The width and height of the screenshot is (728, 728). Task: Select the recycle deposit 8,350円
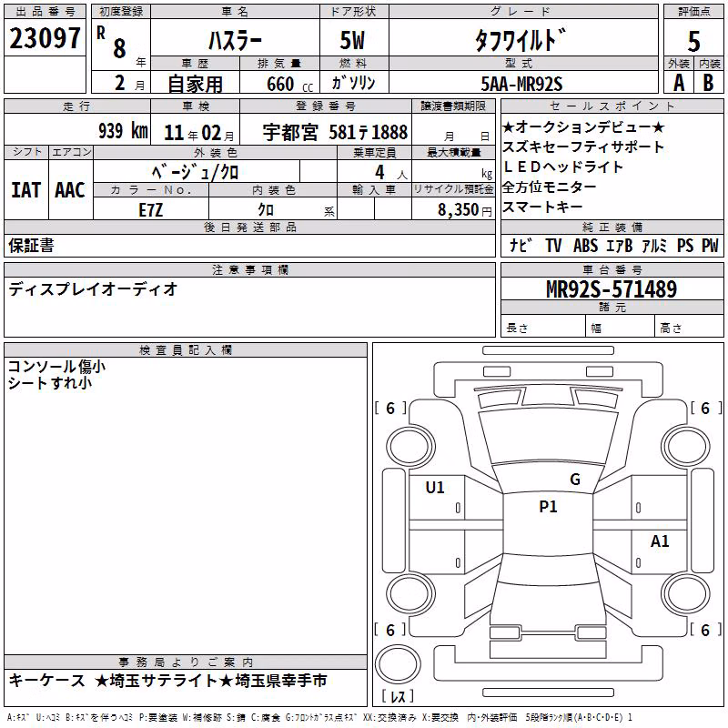(x=465, y=209)
